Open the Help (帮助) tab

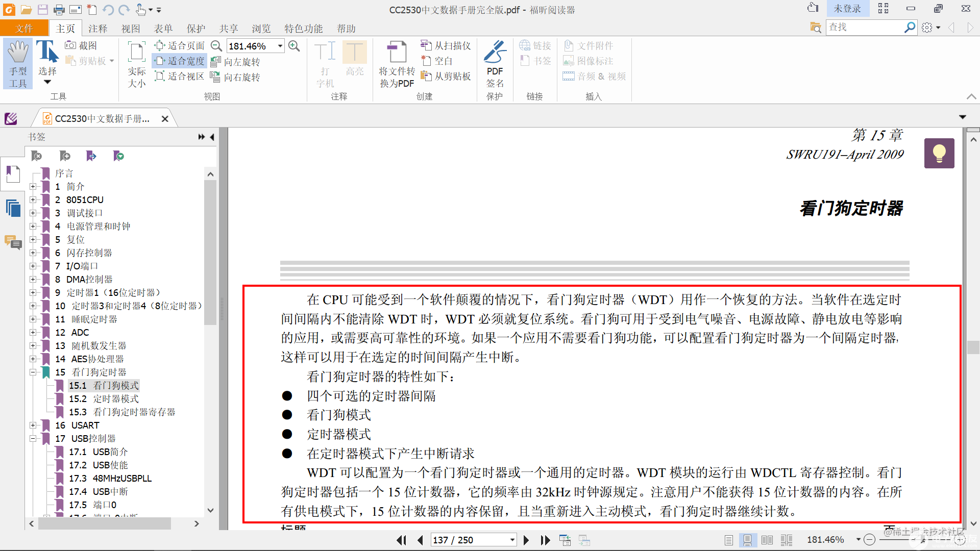point(346,29)
